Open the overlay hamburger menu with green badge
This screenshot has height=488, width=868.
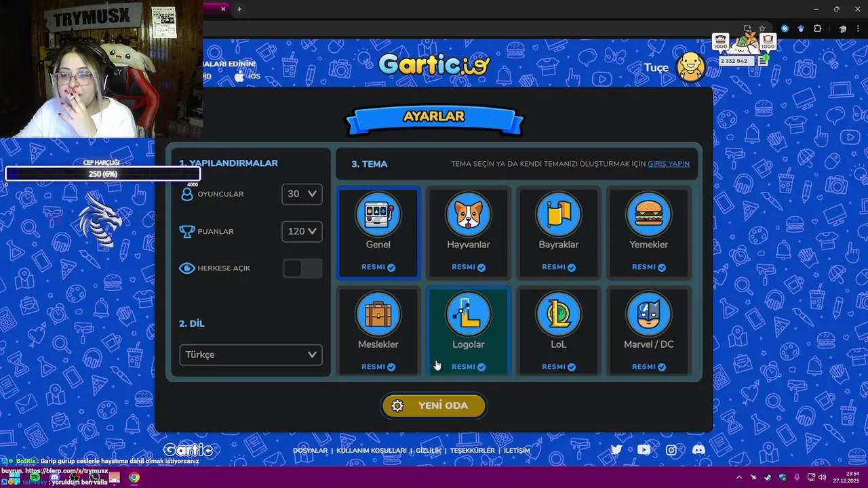tap(764, 60)
